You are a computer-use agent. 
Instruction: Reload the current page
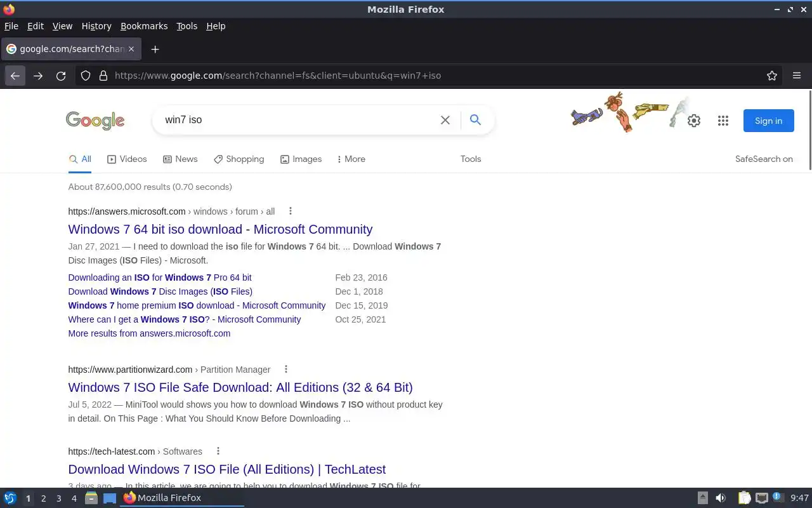click(61, 76)
